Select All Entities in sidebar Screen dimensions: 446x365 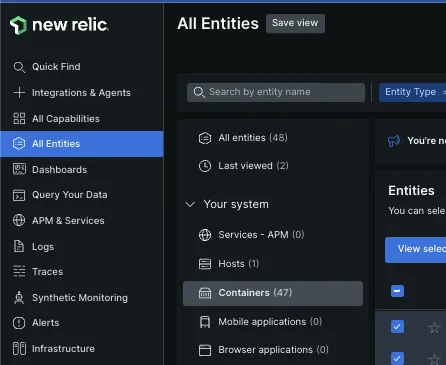82,144
